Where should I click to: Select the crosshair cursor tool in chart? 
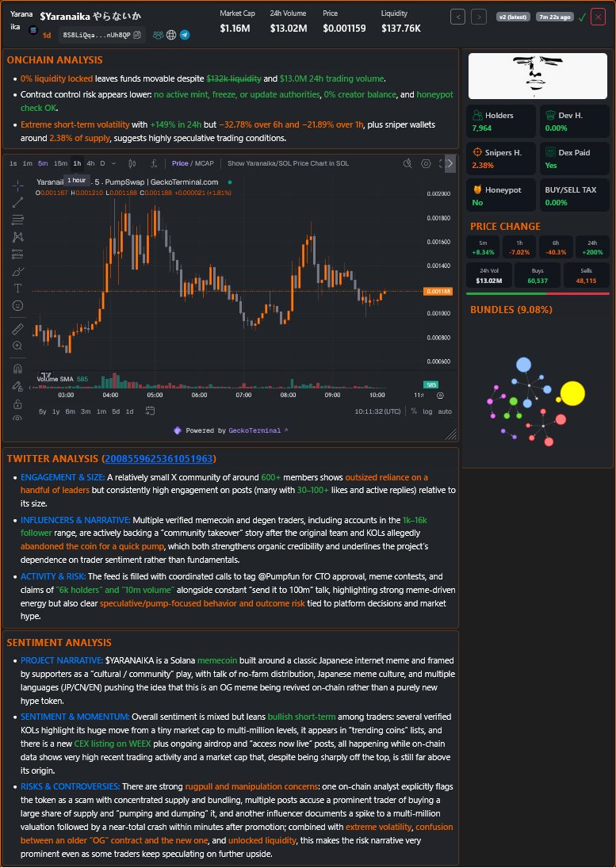[17, 185]
